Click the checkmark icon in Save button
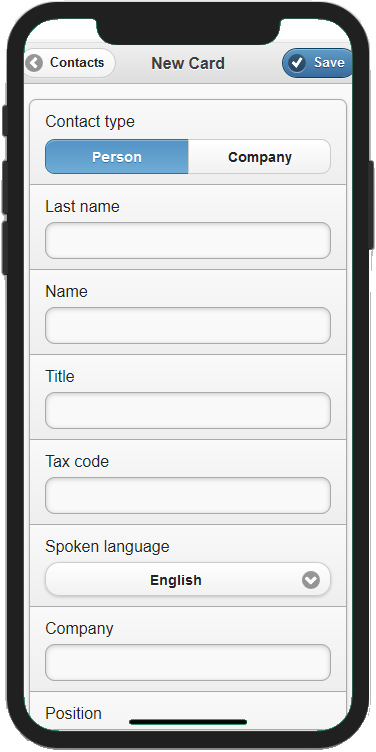The width and height of the screenshot is (376, 752). (297, 63)
